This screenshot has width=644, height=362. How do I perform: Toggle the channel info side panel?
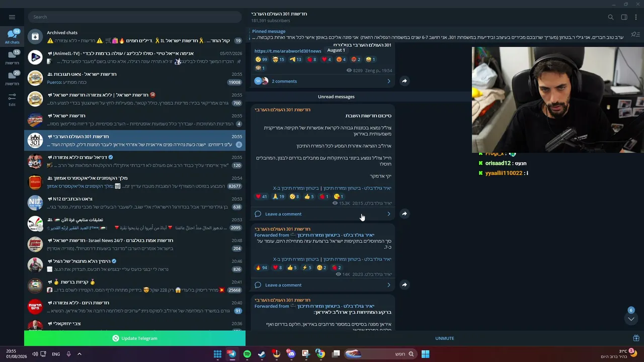click(x=624, y=17)
